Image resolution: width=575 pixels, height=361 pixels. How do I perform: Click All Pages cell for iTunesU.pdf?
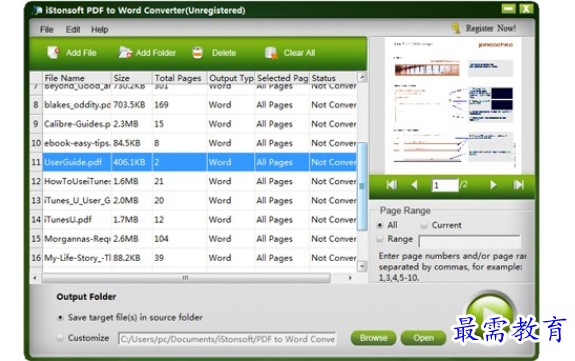point(282,219)
